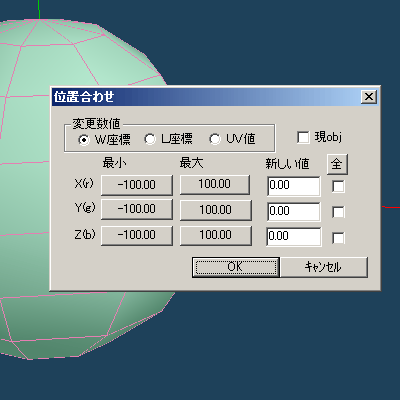Confirm with the OK button
This screenshot has width=400, height=400.
click(x=236, y=267)
